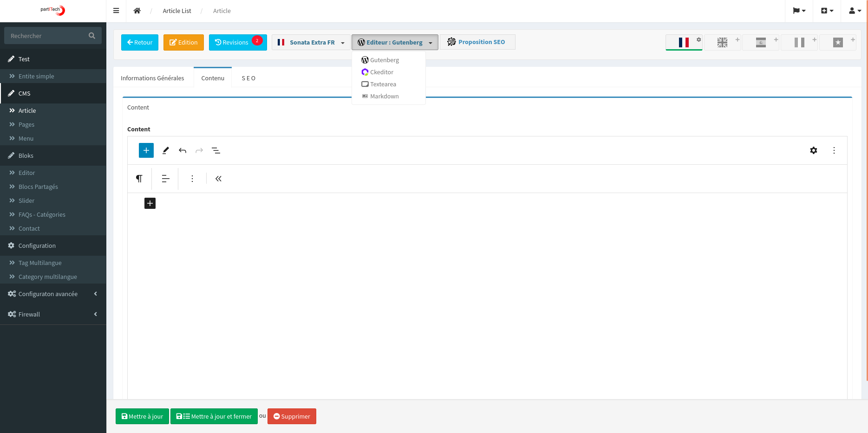The height and width of the screenshot is (433, 868).
Task: Switch to the French flag language tab
Action: tap(684, 42)
